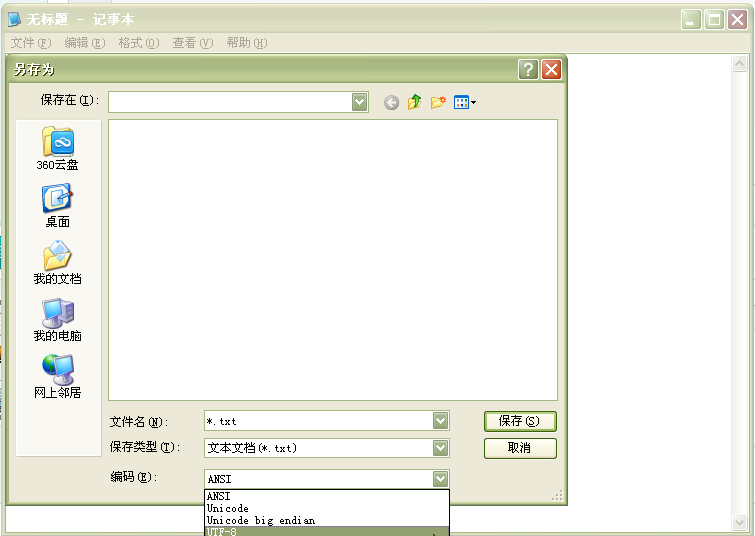Minimize the Notepad window
Screen dimensions: 755x536
coord(691,20)
